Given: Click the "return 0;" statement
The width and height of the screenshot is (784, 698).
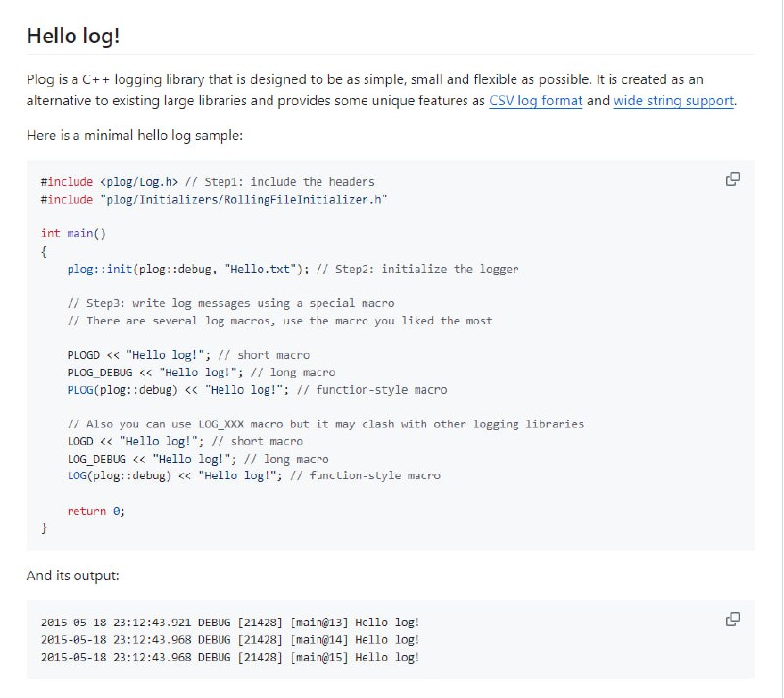Looking at the screenshot, I should click(96, 511).
